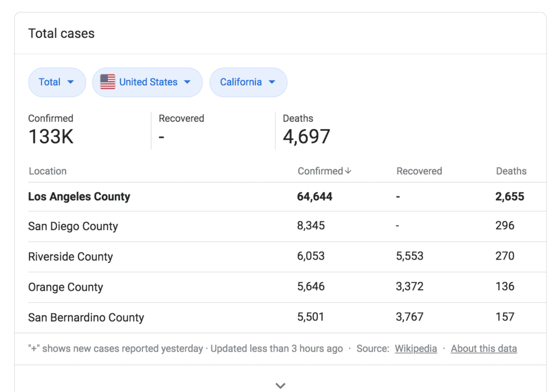Open the California region dropdown

(x=248, y=82)
